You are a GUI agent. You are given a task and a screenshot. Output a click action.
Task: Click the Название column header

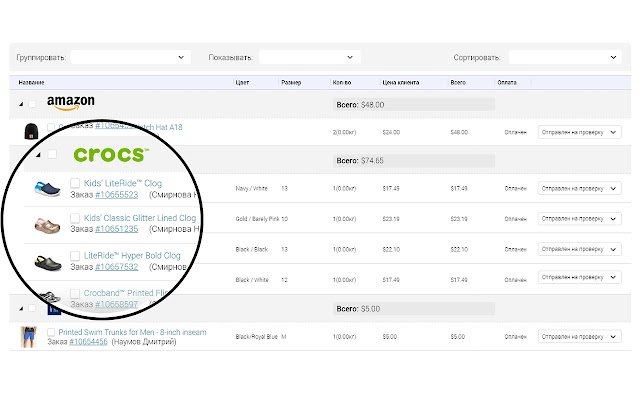[x=31, y=82]
